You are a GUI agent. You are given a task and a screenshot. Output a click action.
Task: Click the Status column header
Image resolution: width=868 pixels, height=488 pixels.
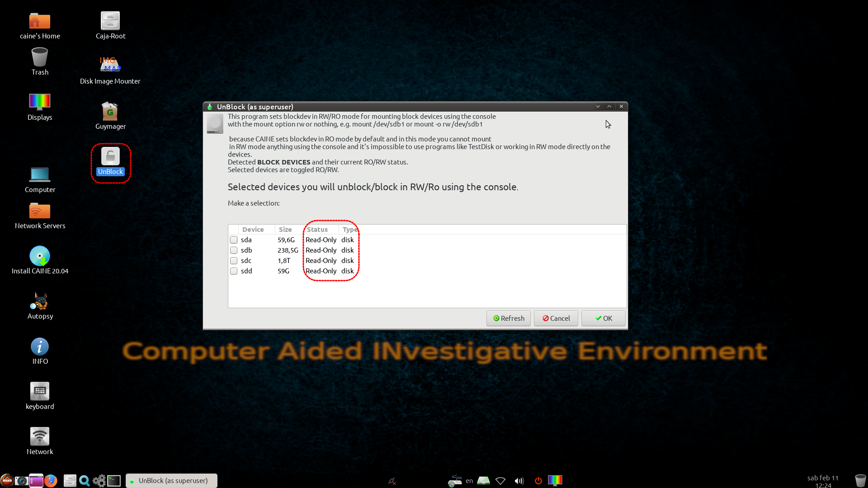click(x=317, y=230)
